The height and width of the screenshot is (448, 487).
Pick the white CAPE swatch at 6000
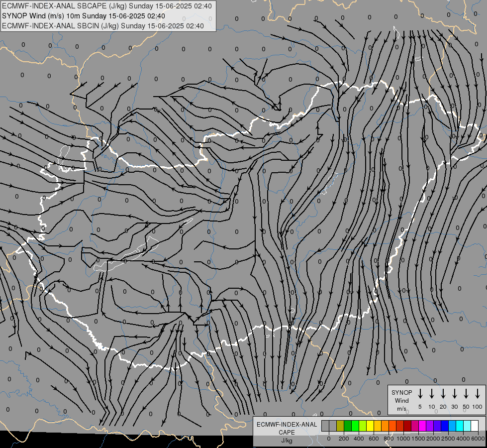coord(474,426)
